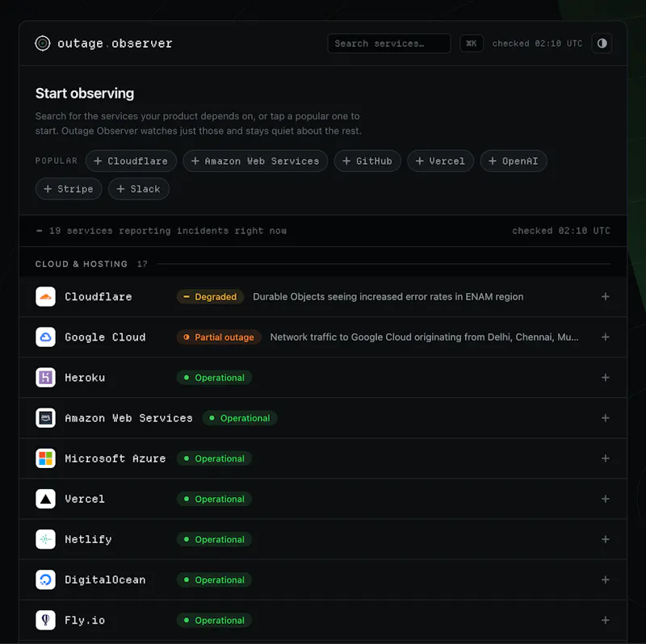
Task: Focus the Search services field
Action: point(388,44)
